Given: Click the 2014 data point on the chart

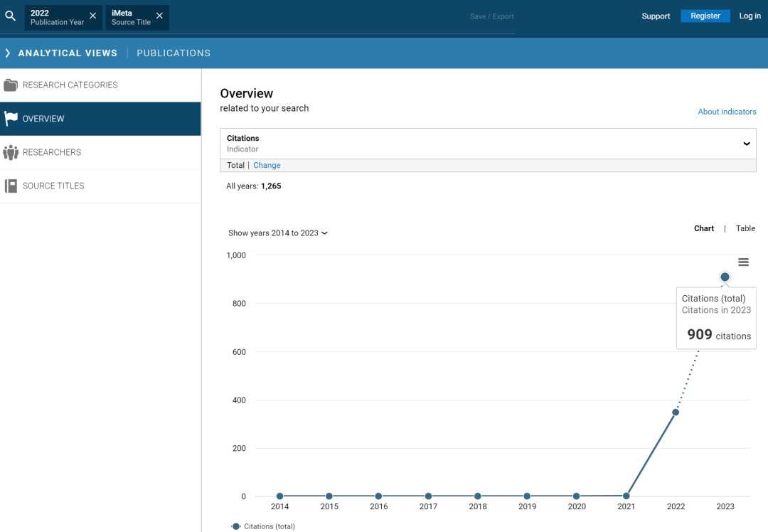Looking at the screenshot, I should point(279,496).
